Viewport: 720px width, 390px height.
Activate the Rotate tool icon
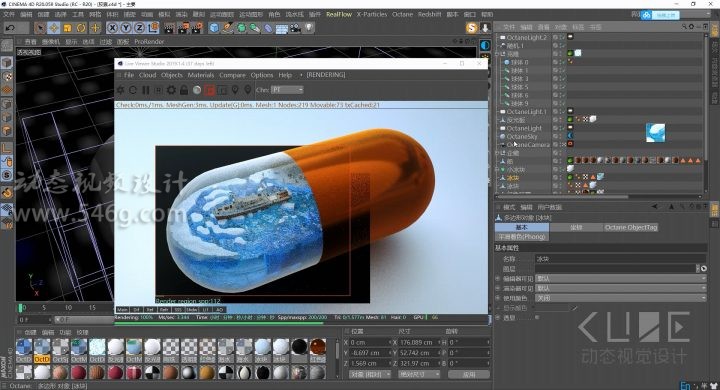point(81,28)
